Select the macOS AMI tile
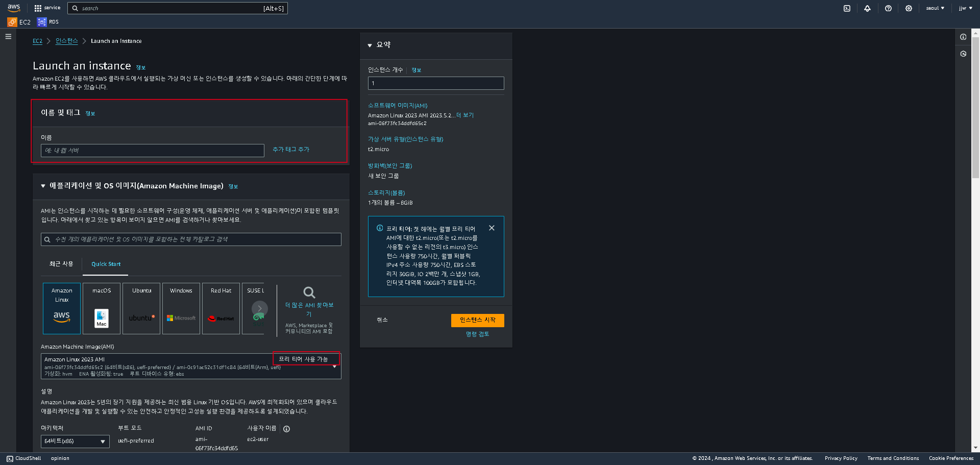The height and width of the screenshot is (465, 980). 102,308
